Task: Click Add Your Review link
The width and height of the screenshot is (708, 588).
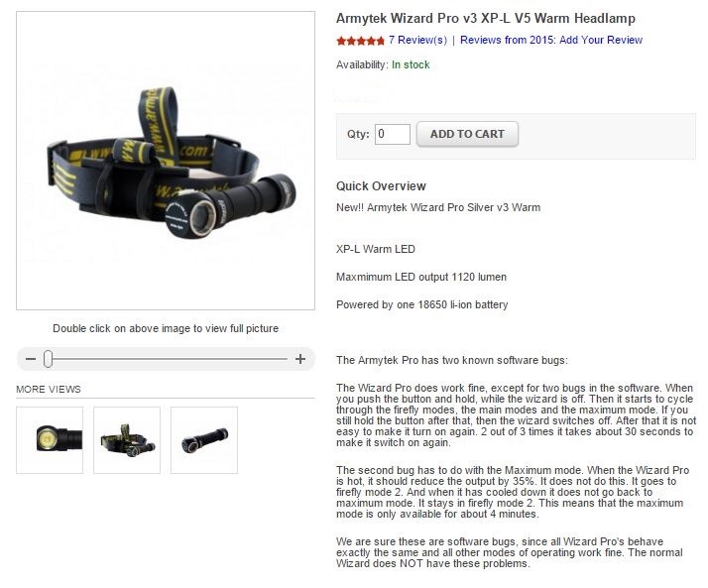Action: (601, 41)
